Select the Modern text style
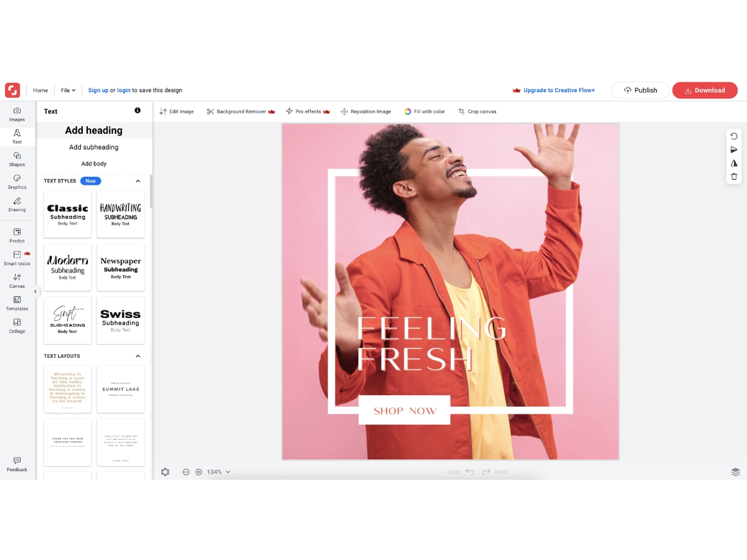Screen dimensions: 747x560 (x=68, y=268)
